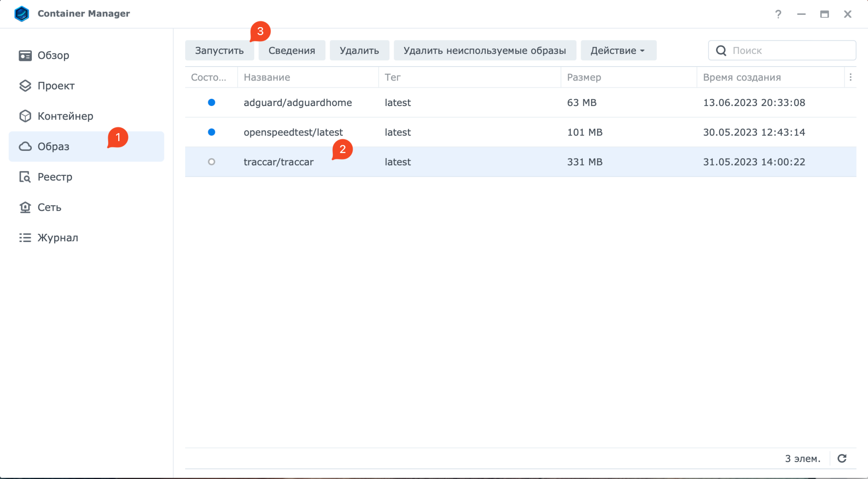
Task: Sort by Время создания column header
Action: tap(771, 77)
